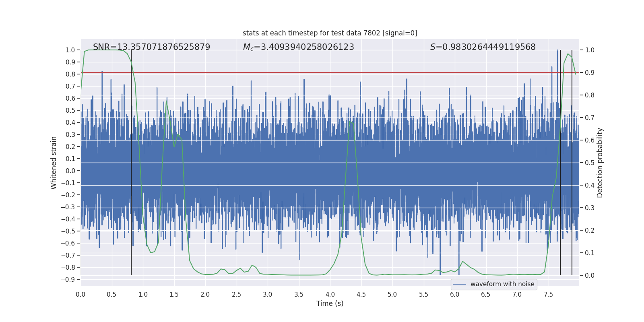Click the S=0.983 annotation text
The width and height of the screenshot is (644, 322).
click(x=483, y=47)
